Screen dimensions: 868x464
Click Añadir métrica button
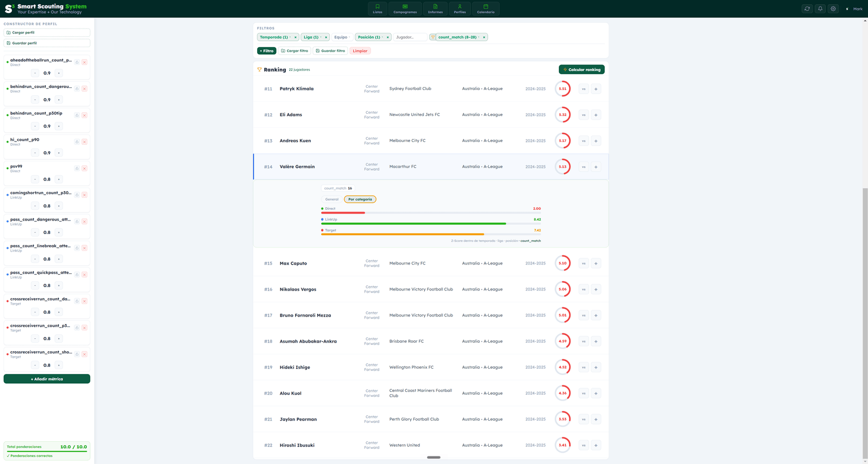47,379
